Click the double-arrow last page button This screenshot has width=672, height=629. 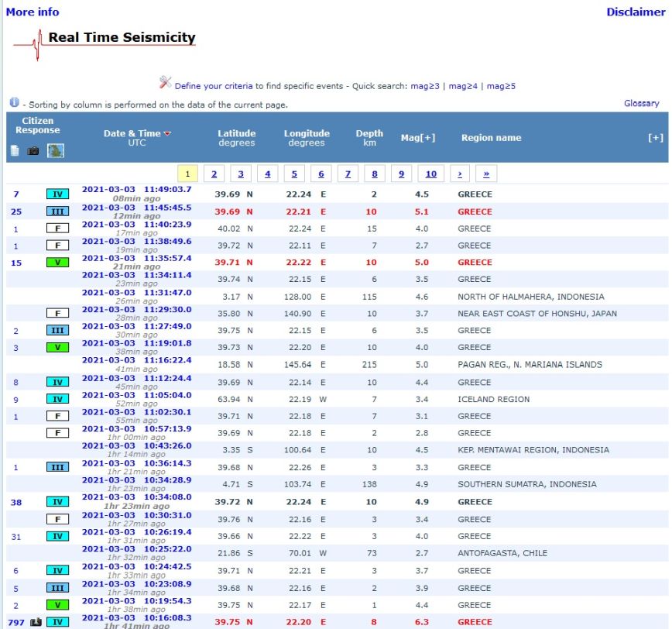point(485,174)
